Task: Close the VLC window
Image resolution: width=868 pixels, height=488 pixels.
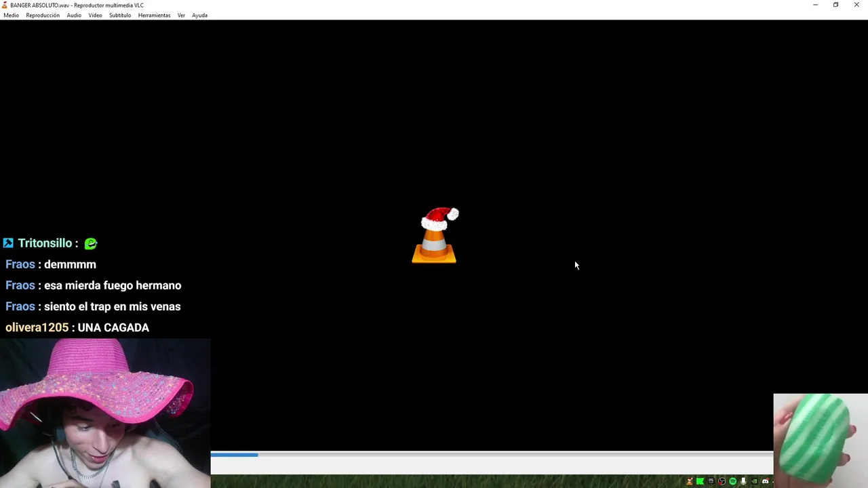Action: pos(856,5)
